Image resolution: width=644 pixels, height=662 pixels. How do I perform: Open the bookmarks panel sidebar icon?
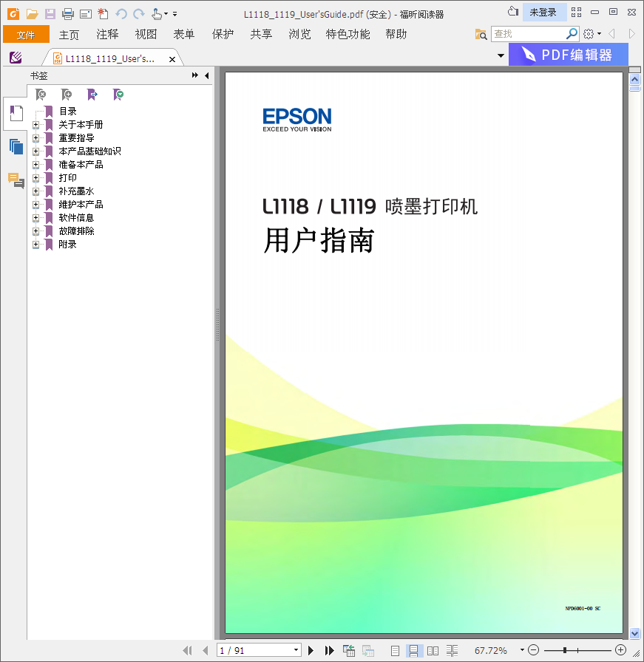pyautogui.click(x=16, y=113)
